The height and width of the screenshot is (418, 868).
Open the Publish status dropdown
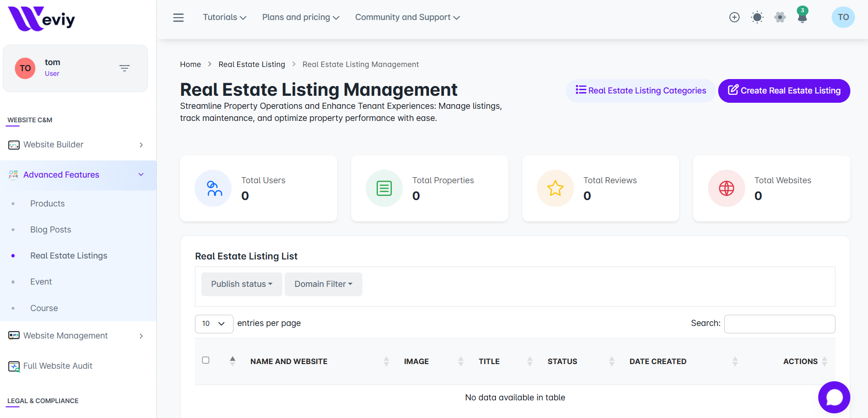tap(241, 284)
